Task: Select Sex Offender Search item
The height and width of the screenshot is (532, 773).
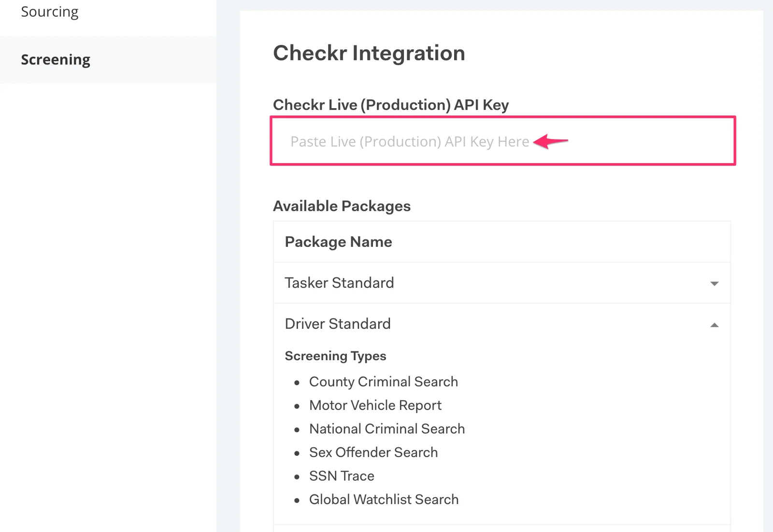Action: point(373,452)
